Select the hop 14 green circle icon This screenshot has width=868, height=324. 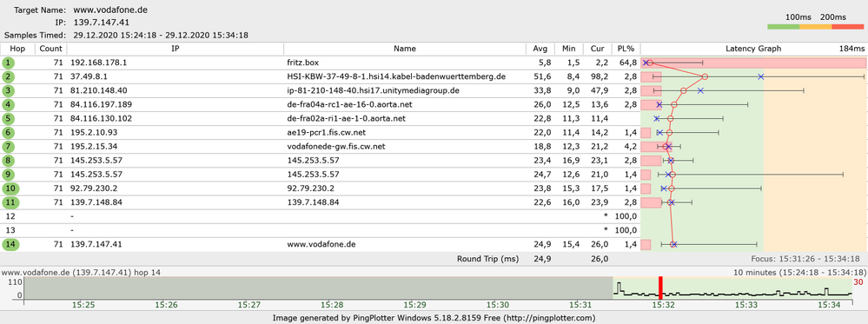click(x=10, y=244)
